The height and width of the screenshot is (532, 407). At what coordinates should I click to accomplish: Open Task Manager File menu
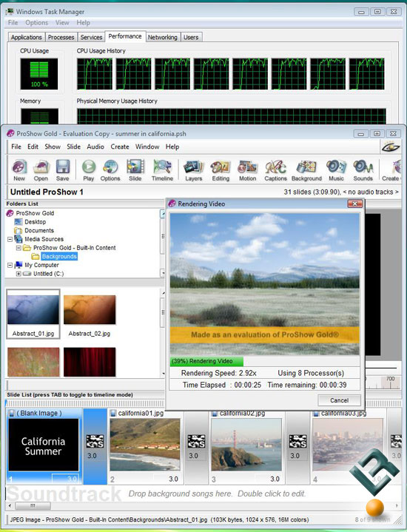coord(13,23)
